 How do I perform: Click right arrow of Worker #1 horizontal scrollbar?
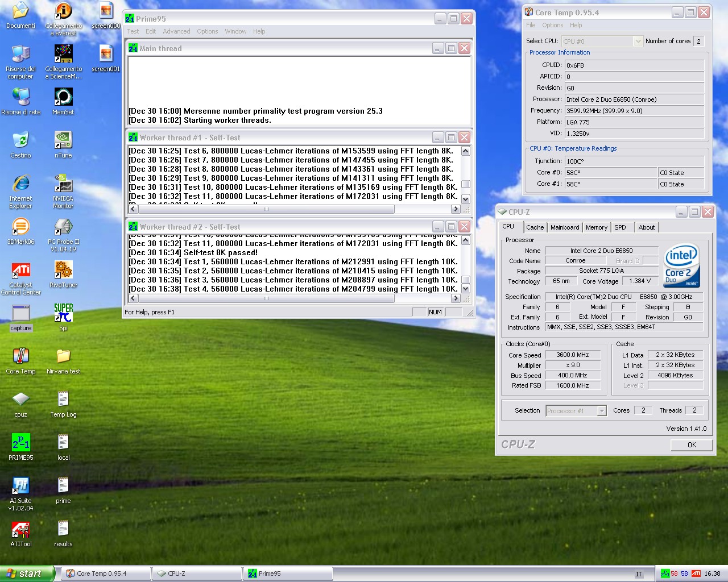point(455,209)
